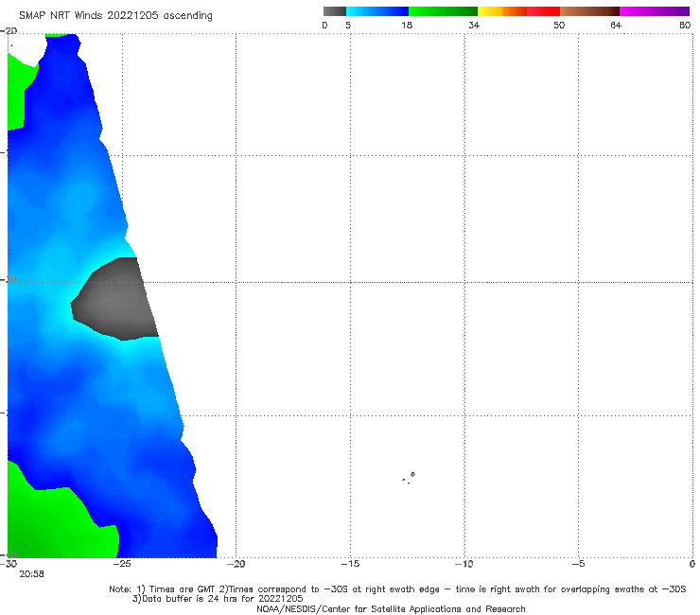This screenshot has height=615, width=700.
Task: Click the gray segment of the color bar
Action: pos(335,11)
